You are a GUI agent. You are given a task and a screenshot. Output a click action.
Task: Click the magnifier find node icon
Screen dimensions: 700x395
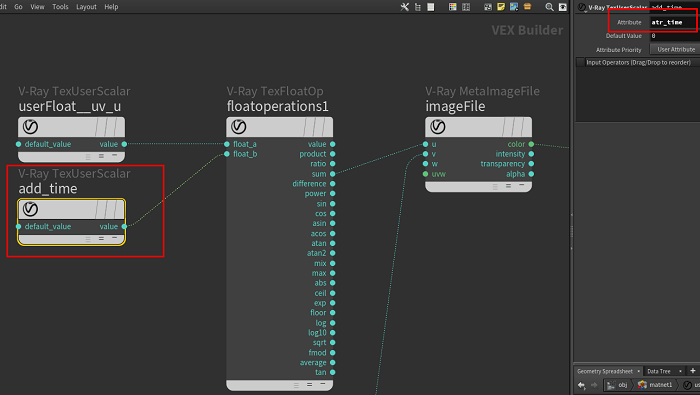click(550, 7)
